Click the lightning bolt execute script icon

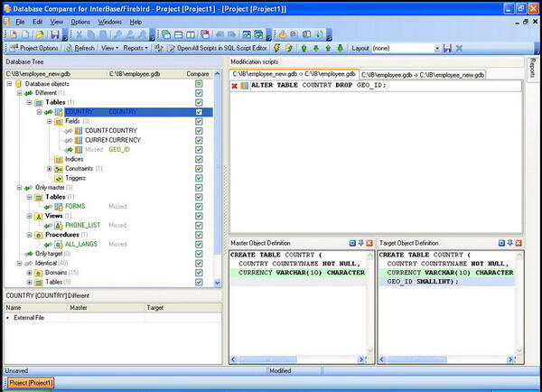277,48
